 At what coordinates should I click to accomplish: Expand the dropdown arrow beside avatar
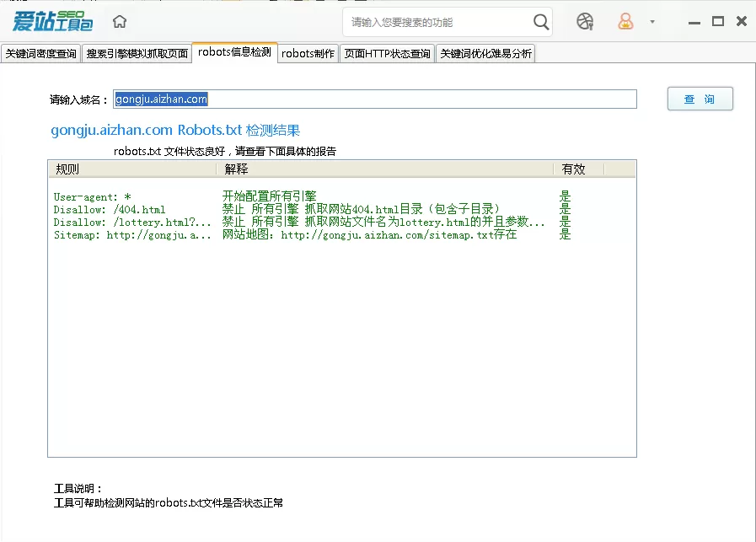tap(652, 22)
